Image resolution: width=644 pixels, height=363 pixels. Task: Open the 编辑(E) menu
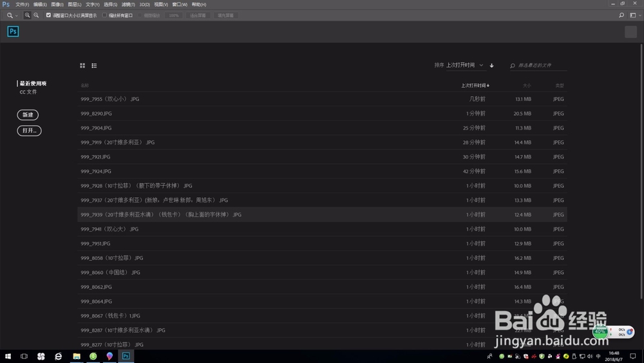[40, 5]
